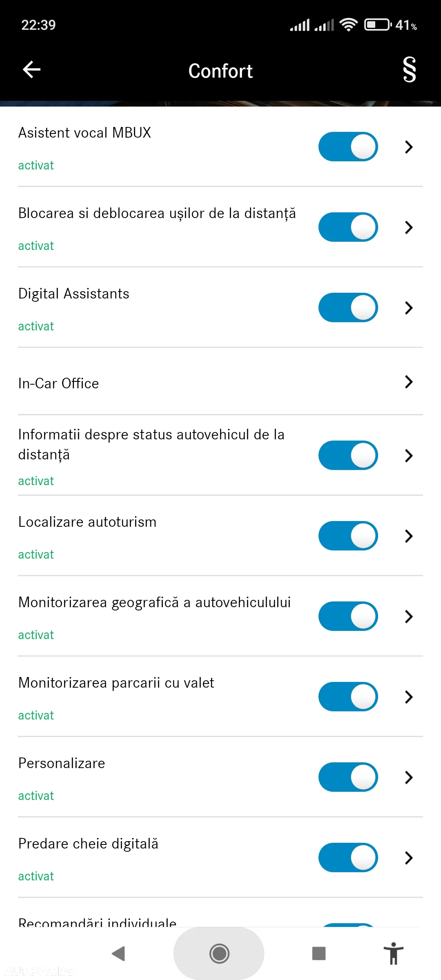Image resolution: width=441 pixels, height=980 pixels.
Task: Toggle Predare cheie digitală switch
Action: point(348,857)
